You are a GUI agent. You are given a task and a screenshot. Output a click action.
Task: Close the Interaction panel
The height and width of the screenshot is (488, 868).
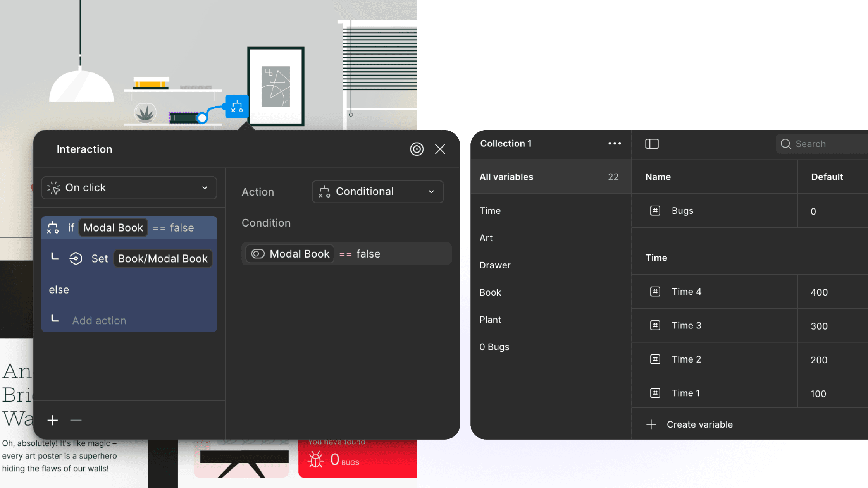(x=440, y=149)
